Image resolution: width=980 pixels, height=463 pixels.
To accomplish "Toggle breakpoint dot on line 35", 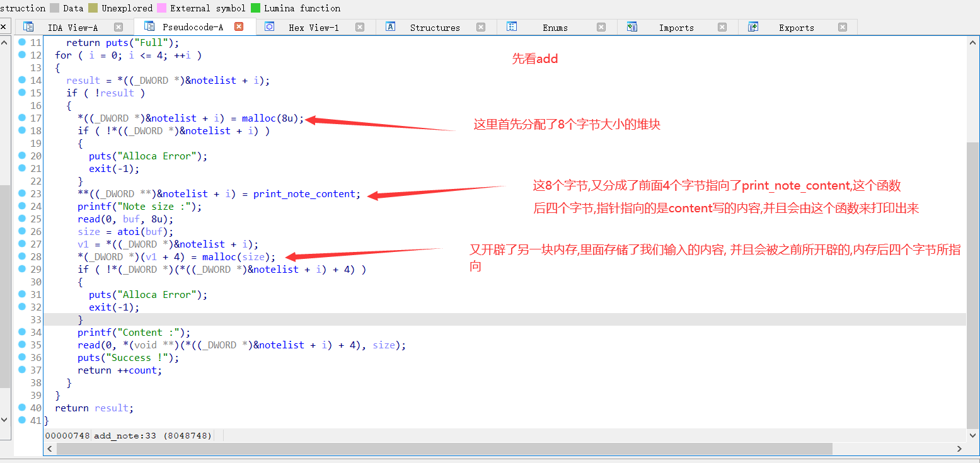I will tap(22, 345).
